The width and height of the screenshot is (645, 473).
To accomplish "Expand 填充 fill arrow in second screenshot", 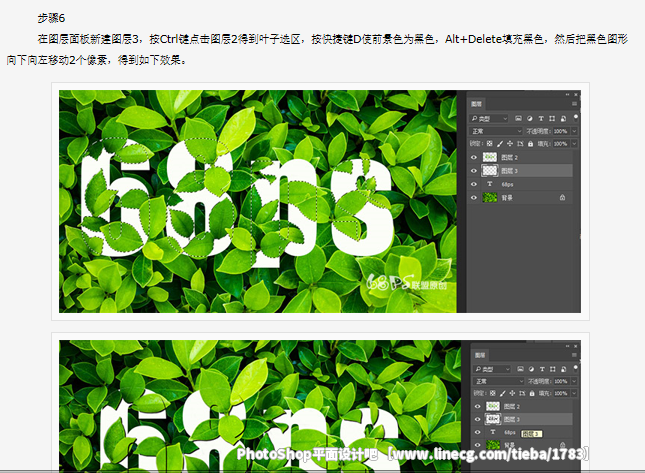I will tap(574, 393).
